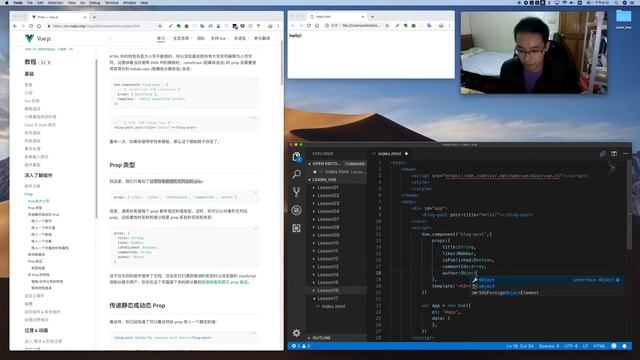Click the Vue docs page vertical scrollbar

(x=282, y=63)
